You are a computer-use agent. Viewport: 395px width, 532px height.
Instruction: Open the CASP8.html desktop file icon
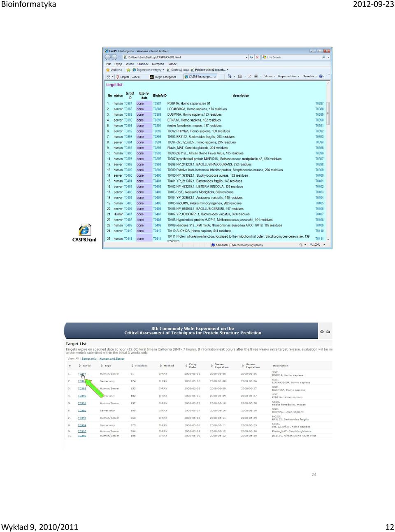84,233
